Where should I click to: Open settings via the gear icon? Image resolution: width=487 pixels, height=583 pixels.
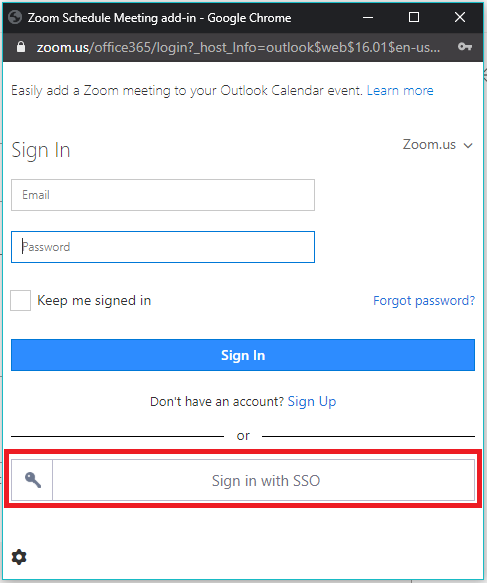[19, 557]
